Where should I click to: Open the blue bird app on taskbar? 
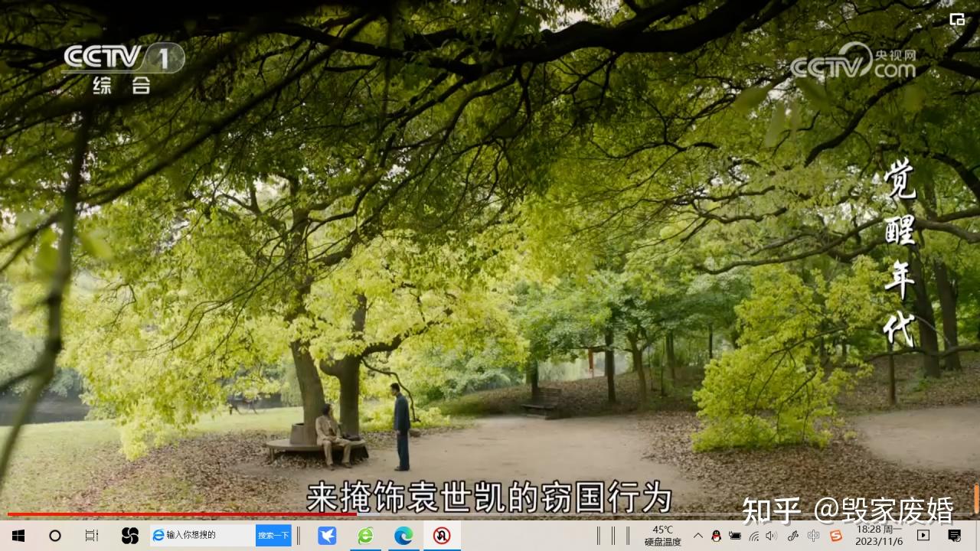[x=327, y=536]
